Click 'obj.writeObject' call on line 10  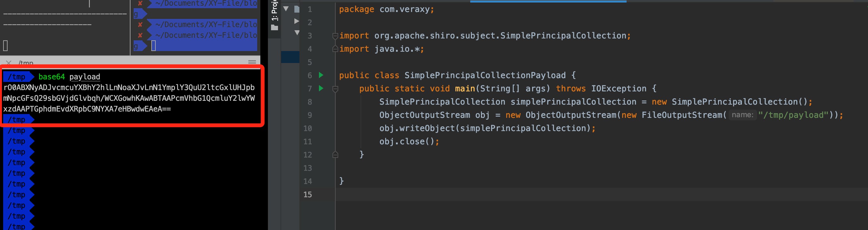(x=417, y=128)
